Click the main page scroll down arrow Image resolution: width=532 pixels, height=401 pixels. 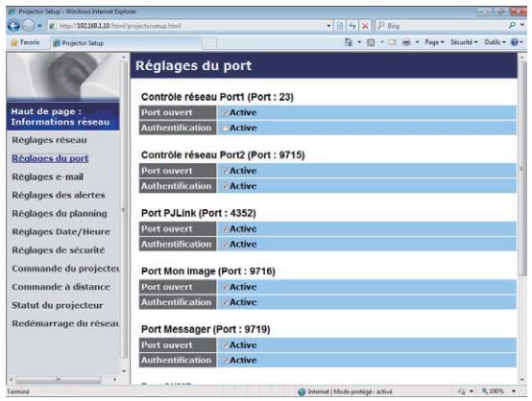coord(522,380)
